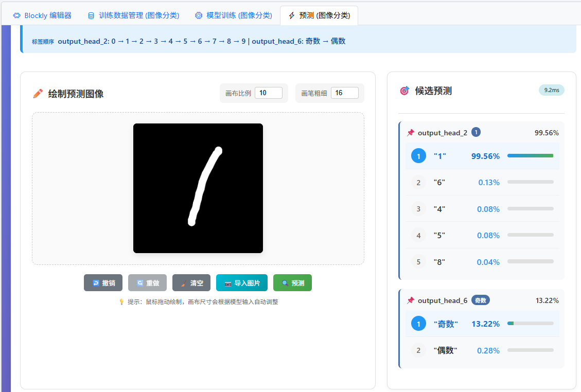Select candidate "6" row
581x392 pixels.
tap(482, 182)
